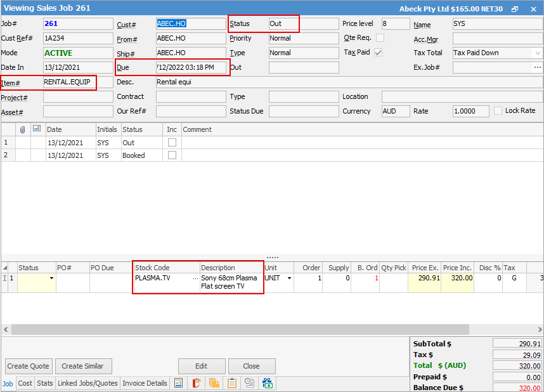This screenshot has height=392, width=544.
Task: Click the horizontal scrollbar of stock grid
Action: pyautogui.click(x=240, y=329)
